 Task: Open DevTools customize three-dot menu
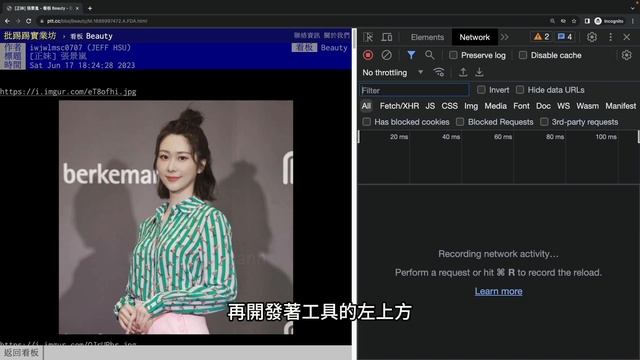tap(611, 37)
